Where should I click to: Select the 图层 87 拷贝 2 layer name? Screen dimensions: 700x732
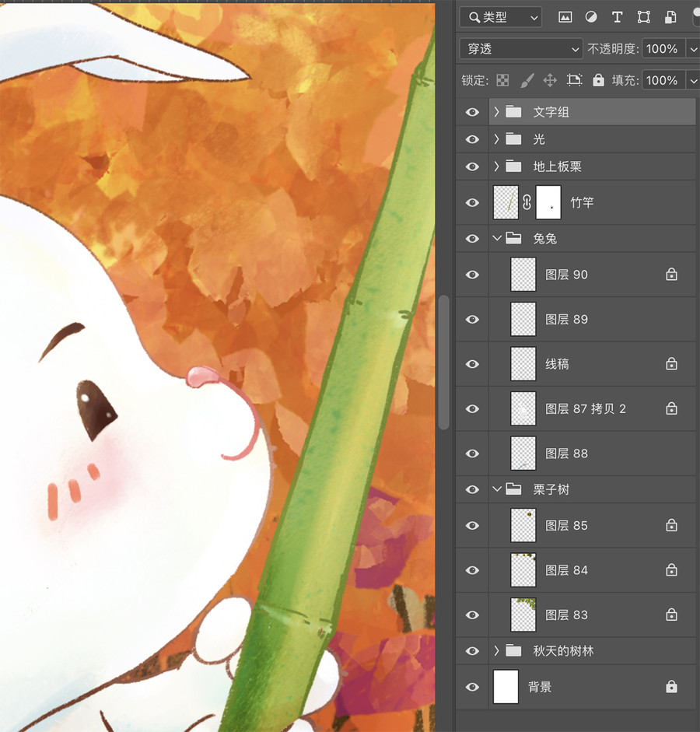tap(586, 409)
